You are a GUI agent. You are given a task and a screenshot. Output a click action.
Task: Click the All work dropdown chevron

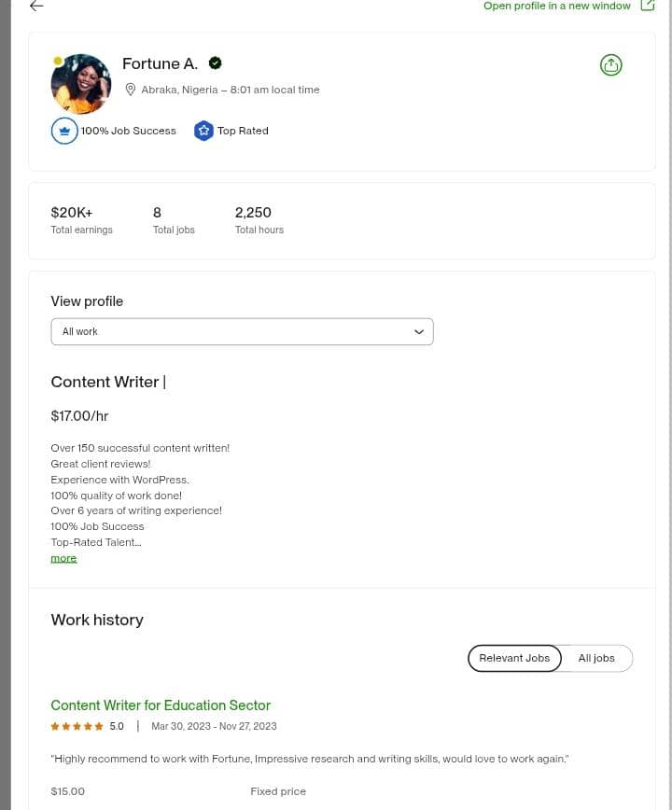click(418, 331)
